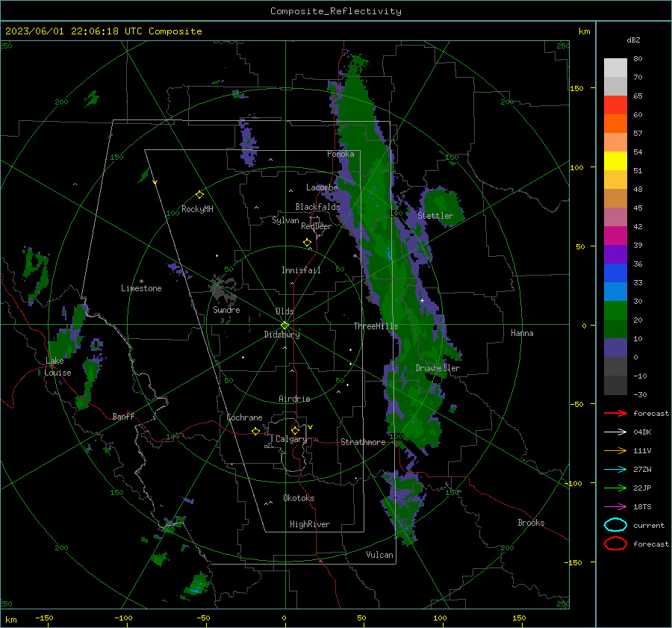Click the Strathmore town label

coord(363,442)
